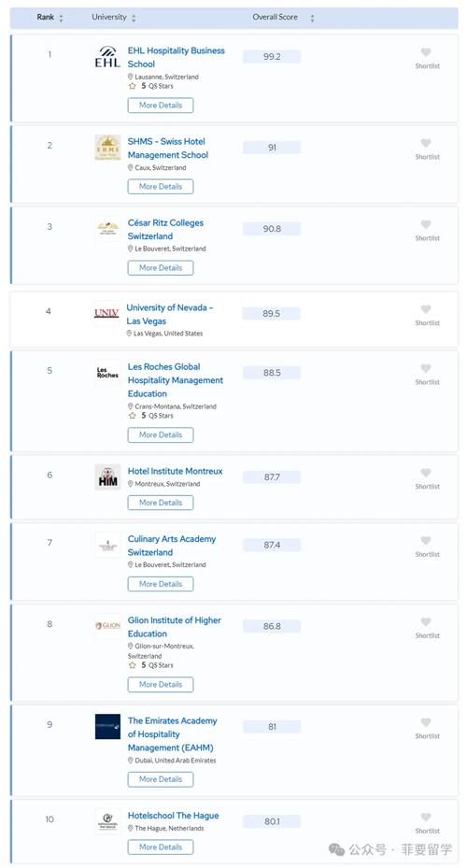
Task: Open More Details for SHMS
Action: click(x=161, y=187)
